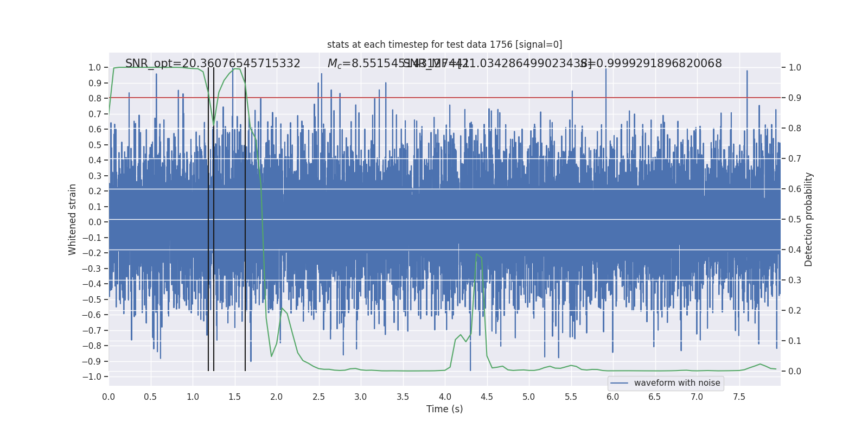The width and height of the screenshot is (868, 434).
Task: Click the plot title mentioning test data 1756
Action: click(444, 44)
